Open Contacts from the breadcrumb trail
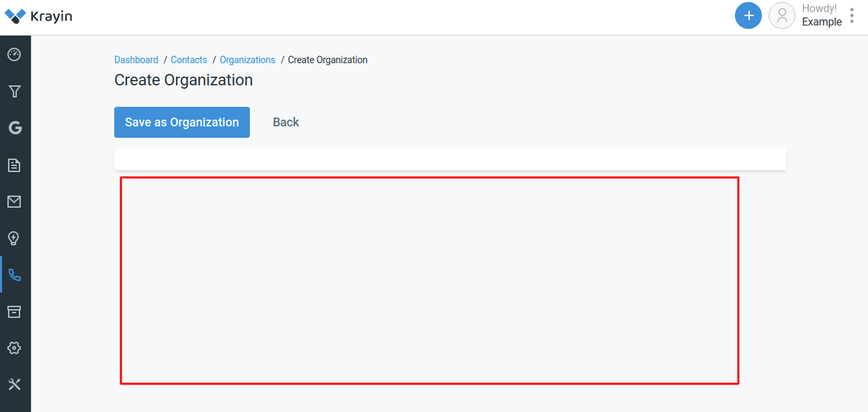868x412 pixels. [189, 60]
